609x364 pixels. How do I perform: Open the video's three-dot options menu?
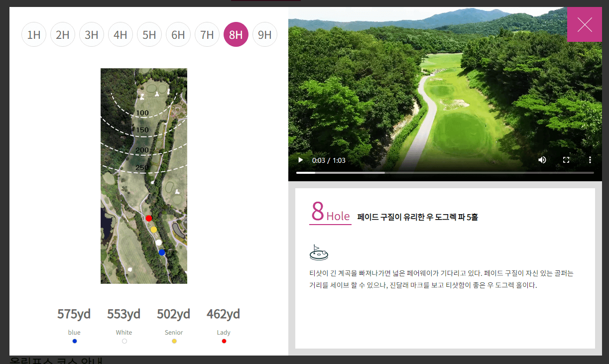pos(590,160)
